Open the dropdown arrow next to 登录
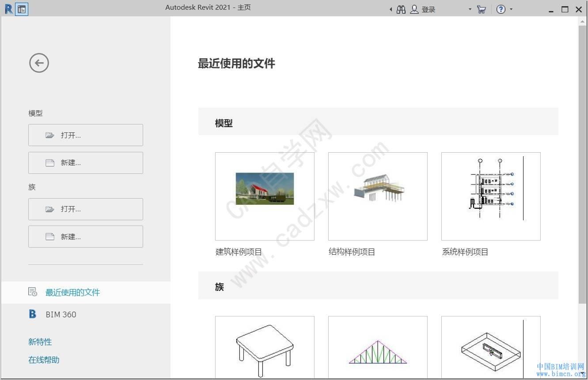Image resolution: width=588 pixels, height=380 pixels. click(470, 9)
